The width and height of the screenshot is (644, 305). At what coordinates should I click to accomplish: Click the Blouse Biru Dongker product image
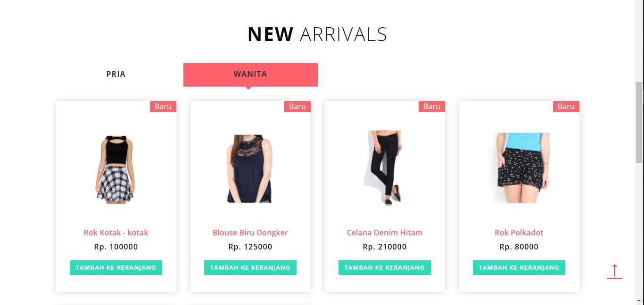(249, 169)
